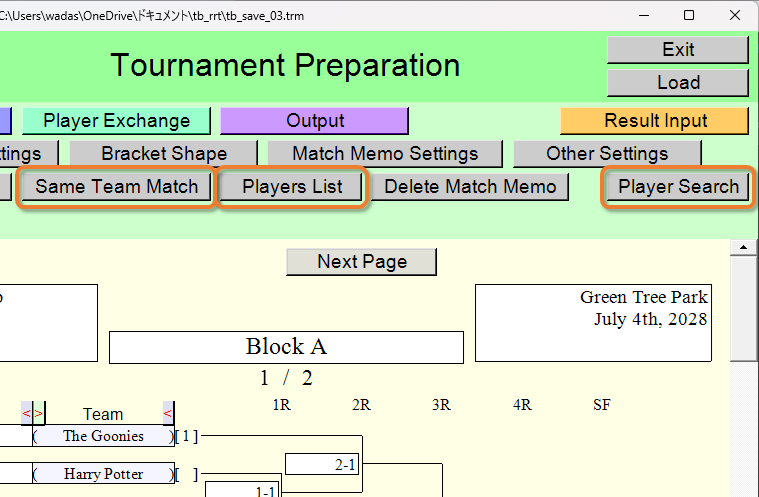The height and width of the screenshot is (497, 759).
Task: Click the Tournament Preparation heading
Action: coord(285,65)
